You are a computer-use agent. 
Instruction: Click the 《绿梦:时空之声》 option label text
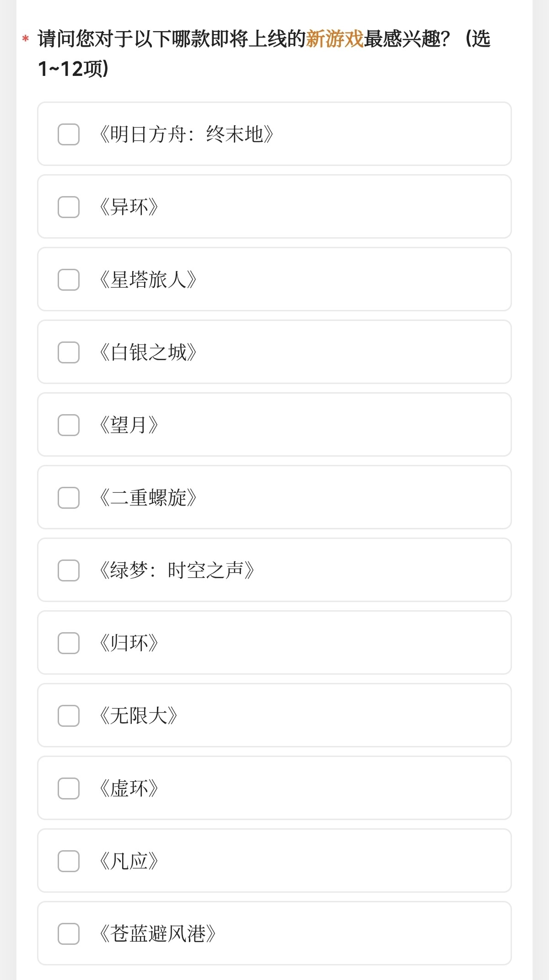[x=177, y=570]
